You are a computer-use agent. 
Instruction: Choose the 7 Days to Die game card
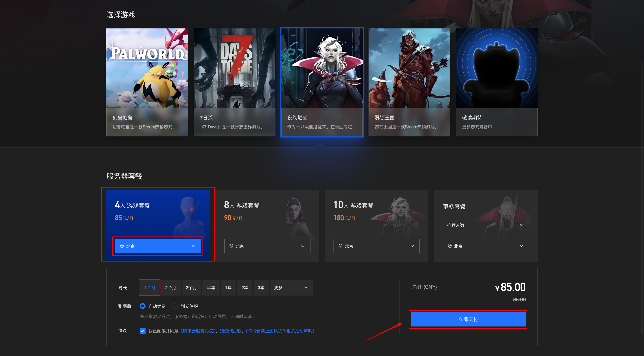tap(234, 82)
